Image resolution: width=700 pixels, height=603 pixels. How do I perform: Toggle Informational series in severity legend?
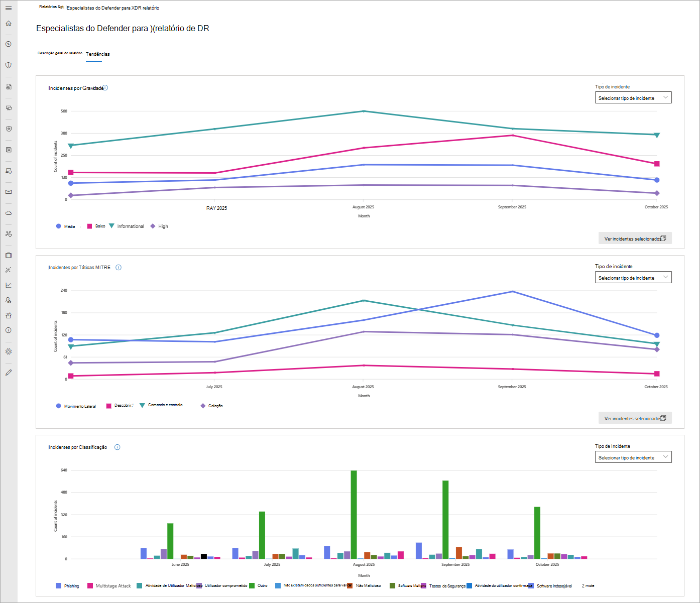(127, 226)
